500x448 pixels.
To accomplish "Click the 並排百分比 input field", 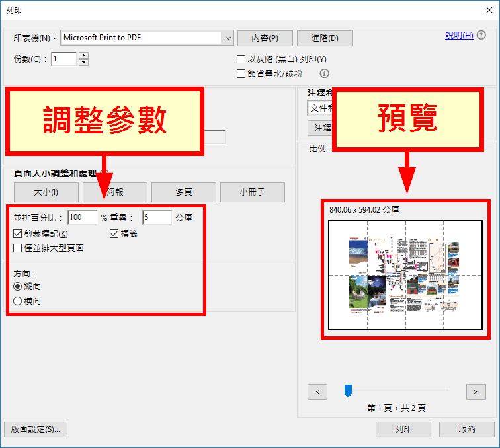I will coord(82,217).
